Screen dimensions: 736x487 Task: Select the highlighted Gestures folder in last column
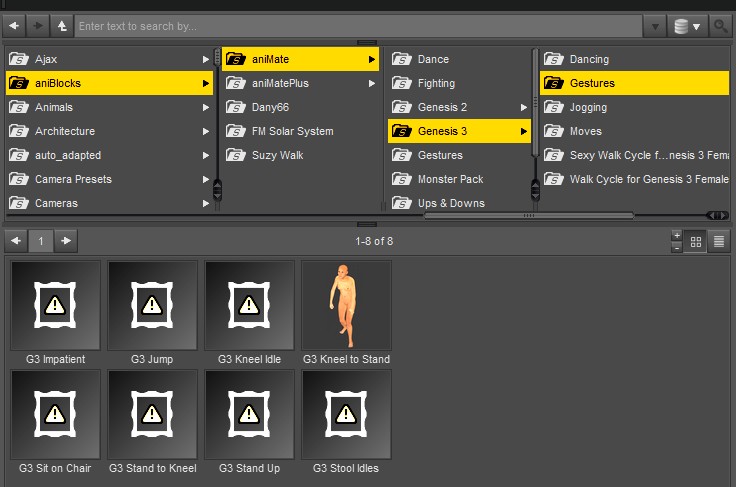635,83
